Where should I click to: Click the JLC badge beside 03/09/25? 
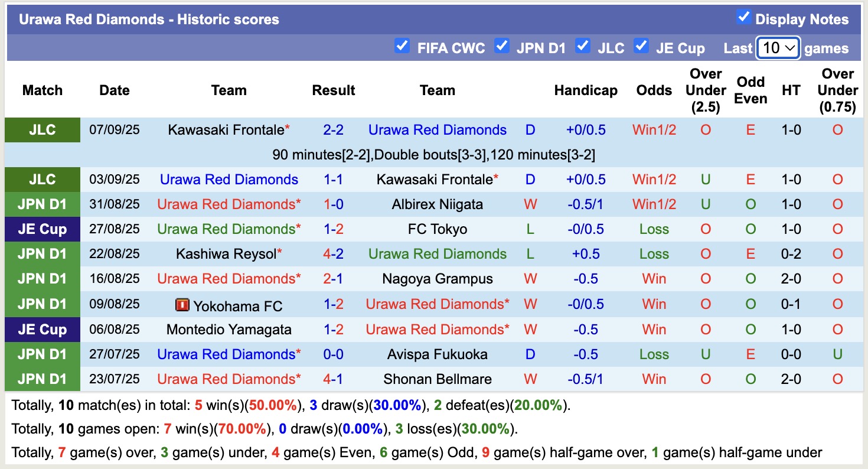42,180
